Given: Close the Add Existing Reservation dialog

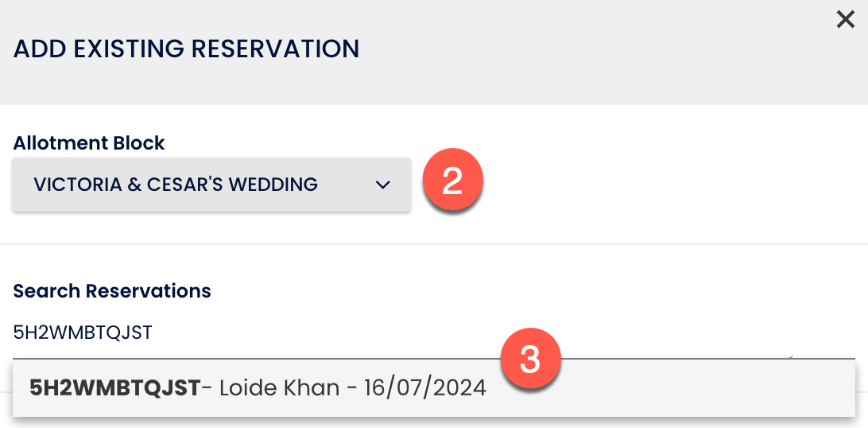Looking at the screenshot, I should point(845,20).
